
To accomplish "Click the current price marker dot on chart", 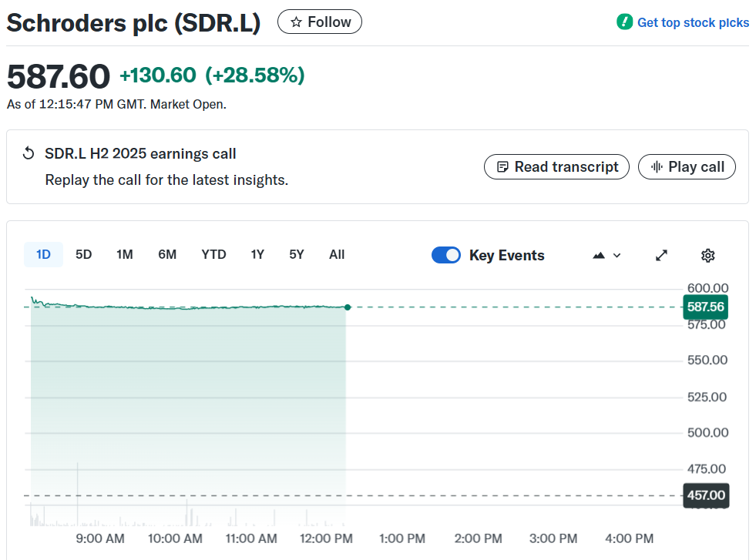I will coord(348,307).
